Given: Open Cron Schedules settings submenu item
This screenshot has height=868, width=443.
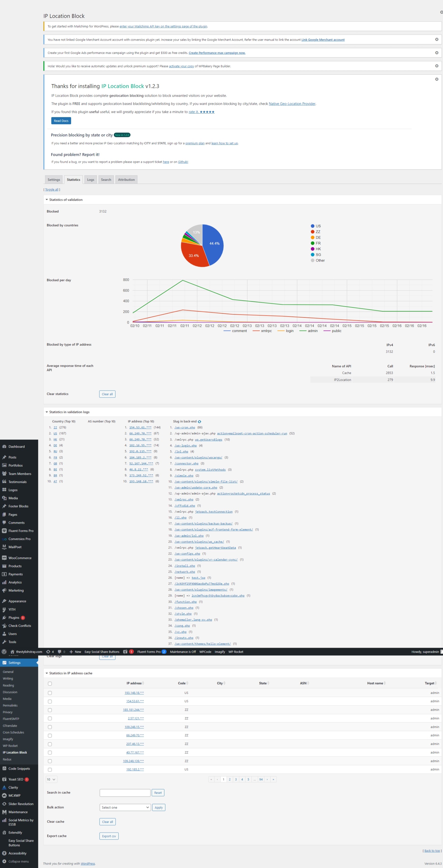Looking at the screenshot, I should (13, 732).
